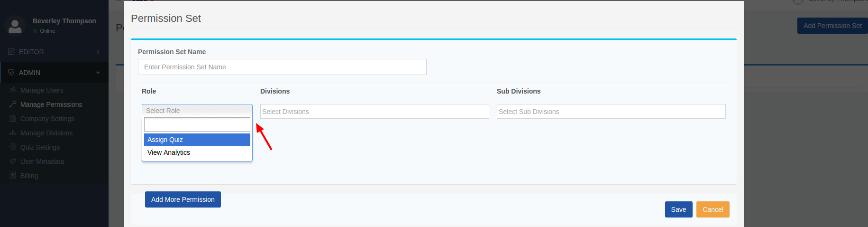This screenshot has height=227, width=868.
Task: Open the Select Sub Divisions dropdown
Action: [x=611, y=112]
